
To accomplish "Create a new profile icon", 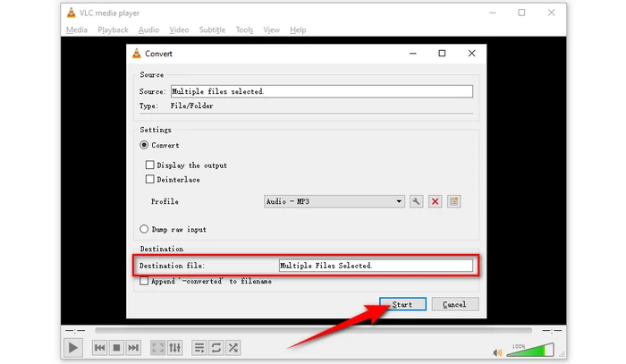I will pos(454,202).
